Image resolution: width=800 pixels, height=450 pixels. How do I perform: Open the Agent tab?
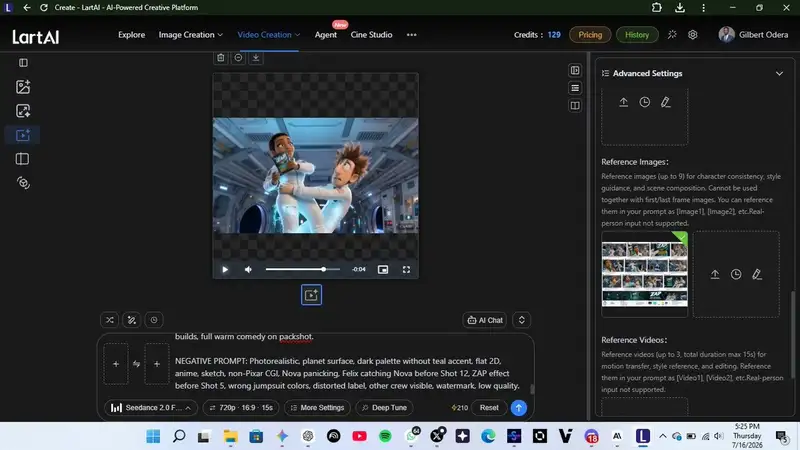[x=326, y=35]
